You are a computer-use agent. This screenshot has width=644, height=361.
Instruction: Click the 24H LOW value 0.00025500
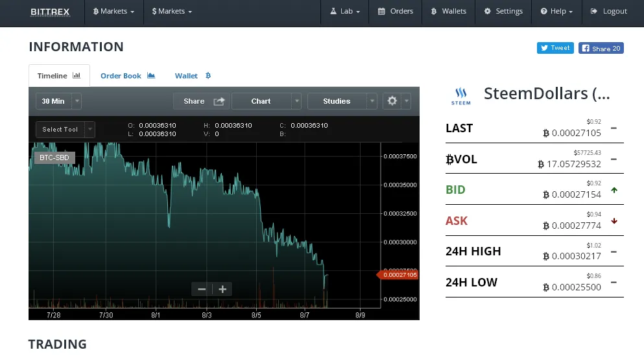(572, 287)
